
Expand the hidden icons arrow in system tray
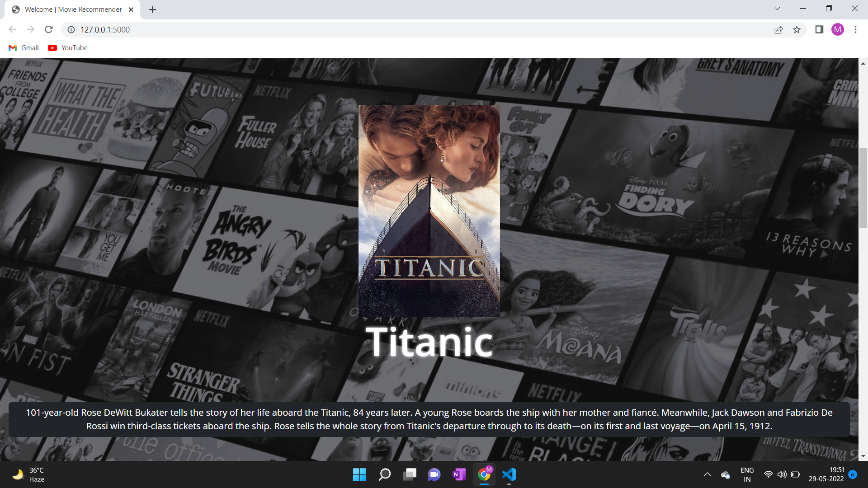point(707,475)
